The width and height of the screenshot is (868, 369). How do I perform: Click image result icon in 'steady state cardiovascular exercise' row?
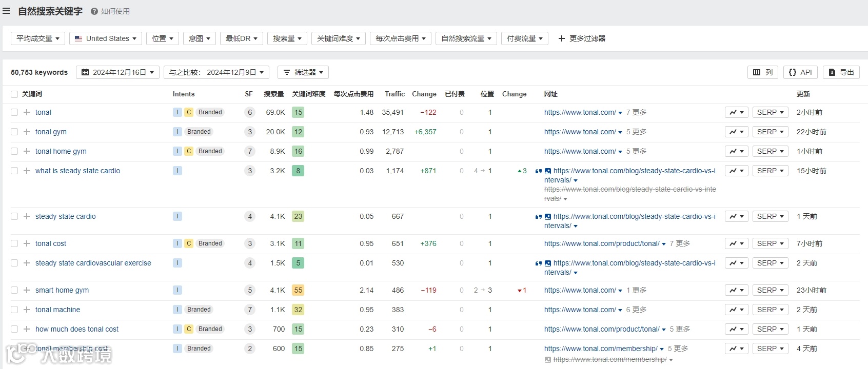(x=548, y=263)
